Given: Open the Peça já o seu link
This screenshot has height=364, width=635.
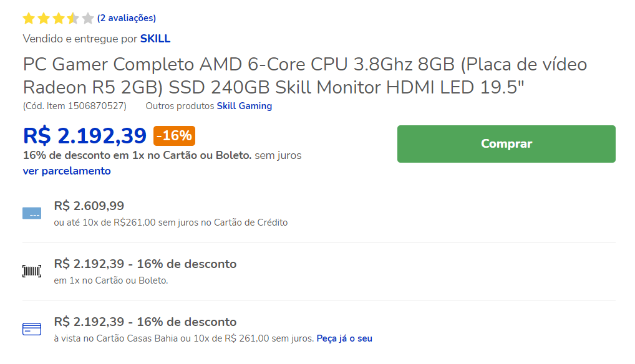Looking at the screenshot, I should click(x=344, y=338).
